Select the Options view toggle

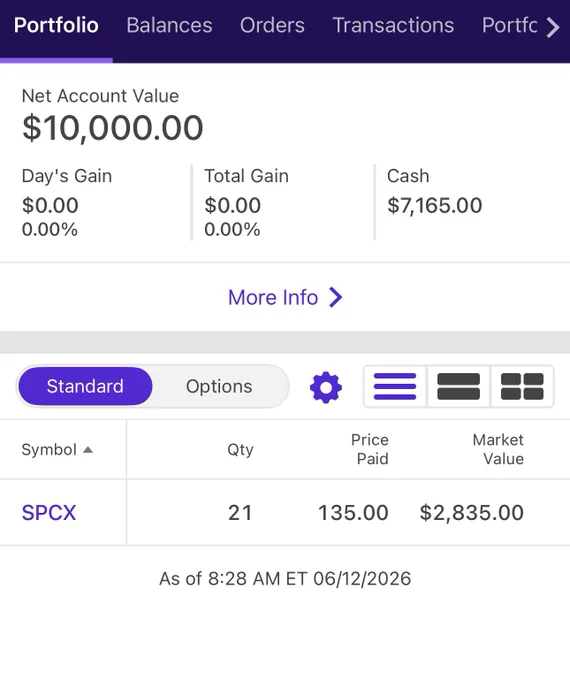(219, 386)
